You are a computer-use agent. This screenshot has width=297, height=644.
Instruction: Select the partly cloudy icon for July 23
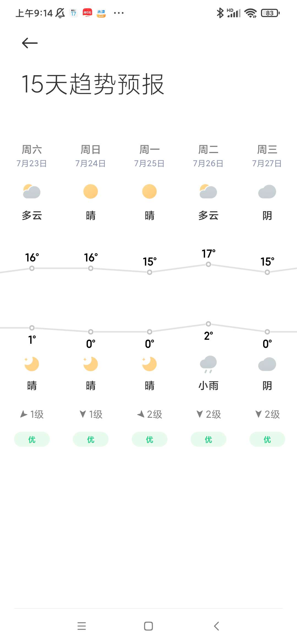pos(32,192)
